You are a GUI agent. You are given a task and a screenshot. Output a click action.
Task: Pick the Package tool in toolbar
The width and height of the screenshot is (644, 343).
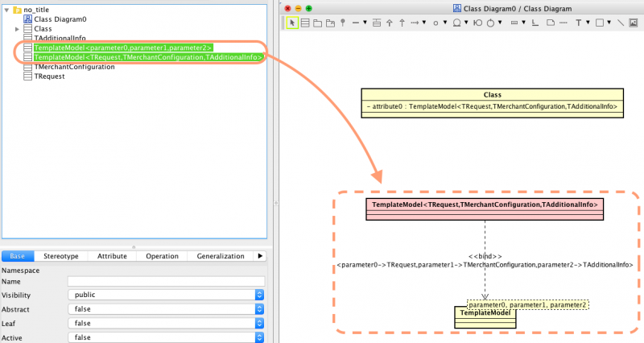pos(317,23)
